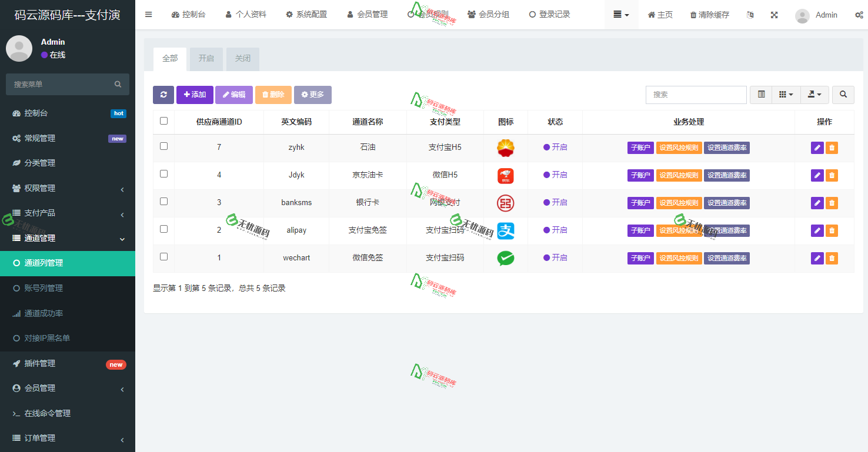Screen dimensions: 868x452
Task: Select the list view icon in the toolbar
Action: pos(760,95)
